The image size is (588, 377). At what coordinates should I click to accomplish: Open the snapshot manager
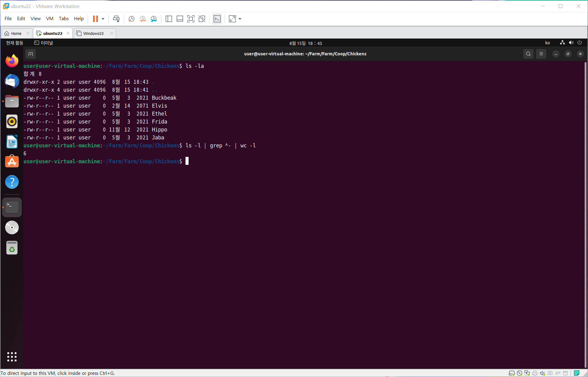pyautogui.click(x=154, y=19)
